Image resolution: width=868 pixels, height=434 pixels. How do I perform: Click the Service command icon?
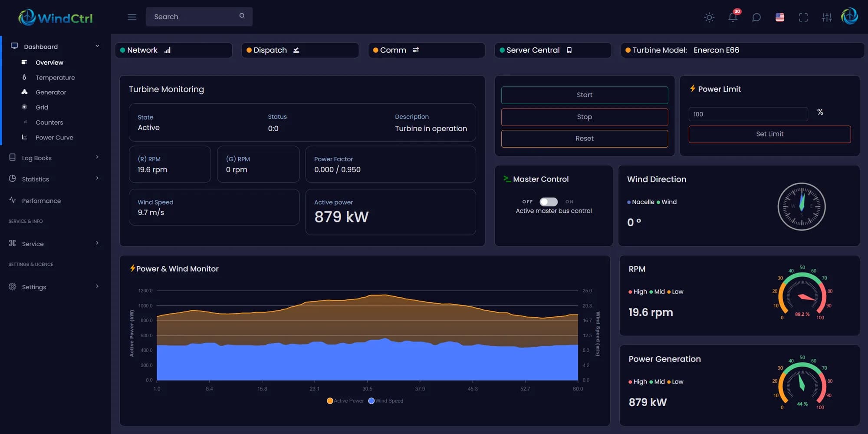(x=13, y=243)
